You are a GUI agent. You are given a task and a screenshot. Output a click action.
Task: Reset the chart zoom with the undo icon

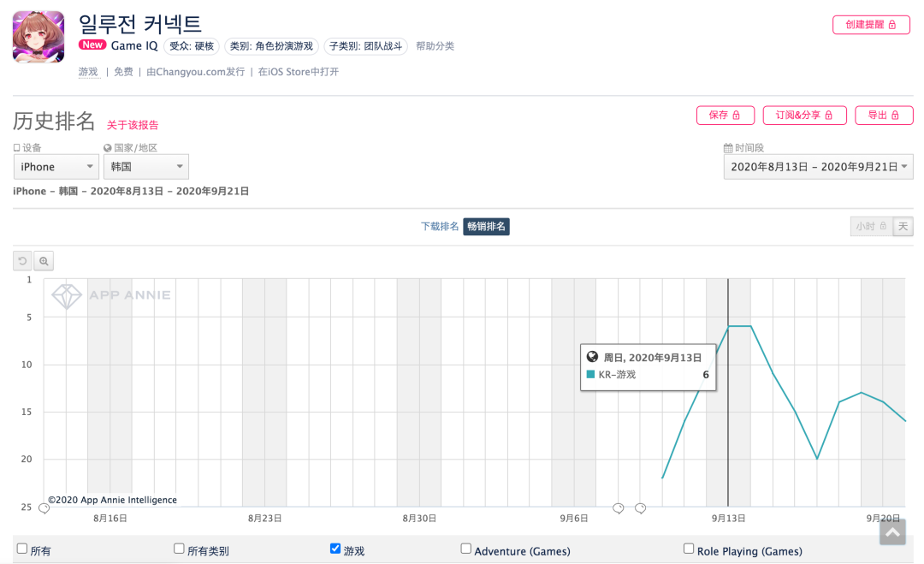[x=22, y=261]
